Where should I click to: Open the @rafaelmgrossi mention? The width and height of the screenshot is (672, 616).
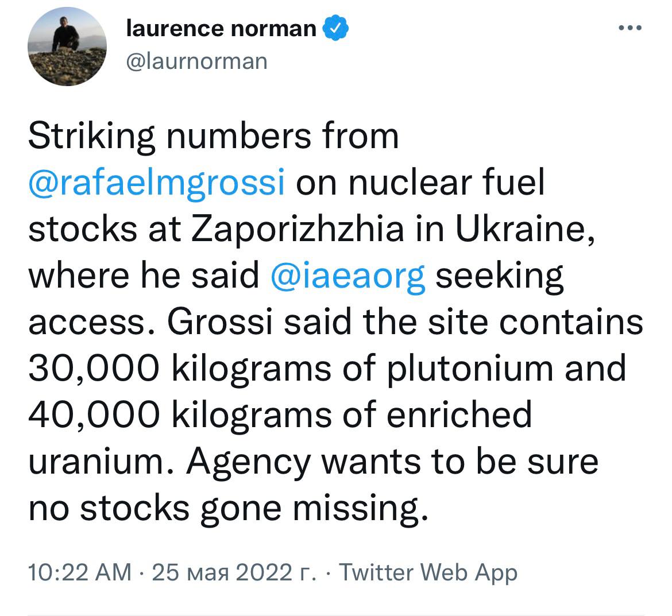click(x=156, y=183)
